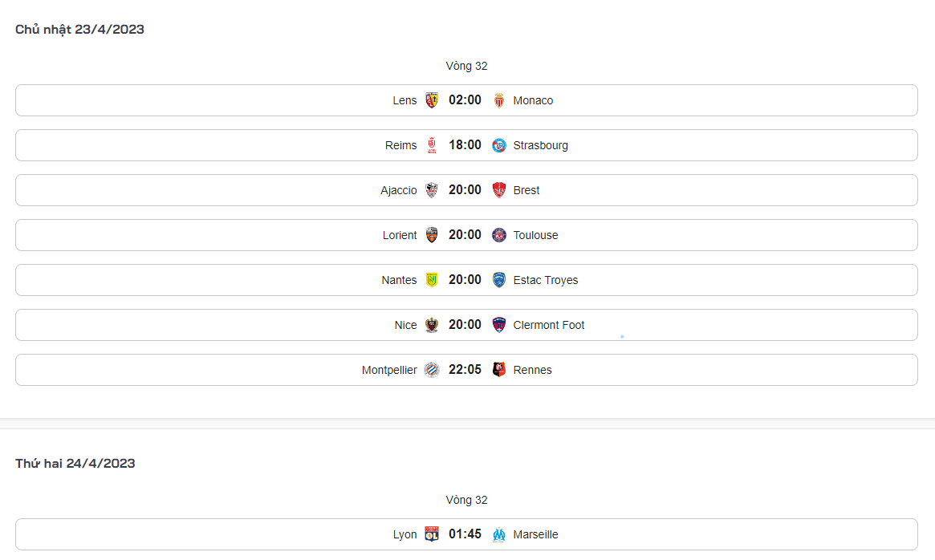Click the Monaco club crest icon
This screenshot has width=935, height=560.
(499, 100)
